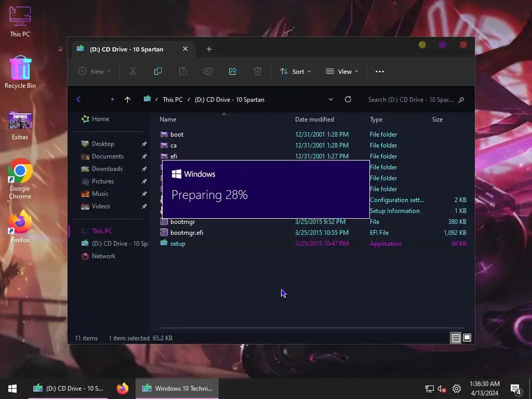This screenshot has width=532, height=399.
Task: Open the Sort dropdown menu
Action: (x=295, y=72)
